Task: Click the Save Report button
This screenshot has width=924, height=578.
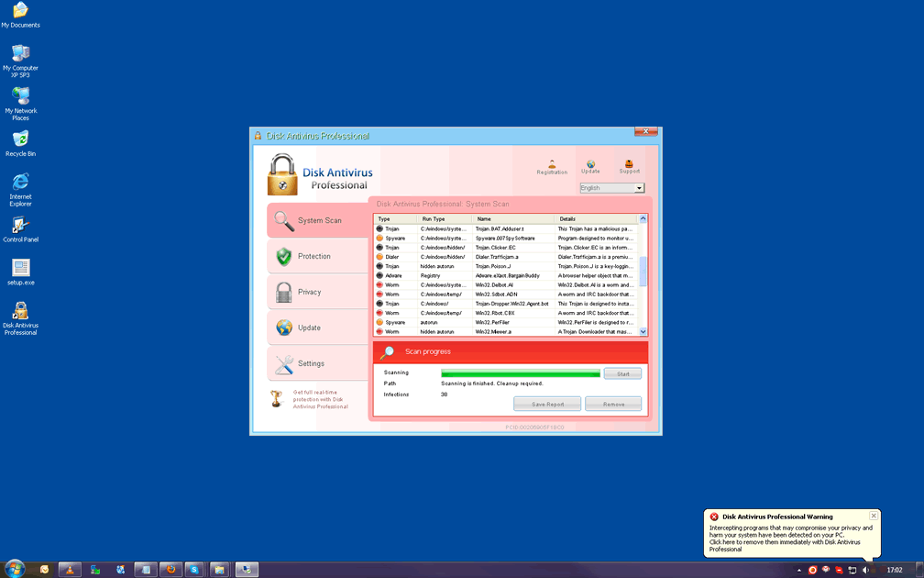Action: (547, 404)
